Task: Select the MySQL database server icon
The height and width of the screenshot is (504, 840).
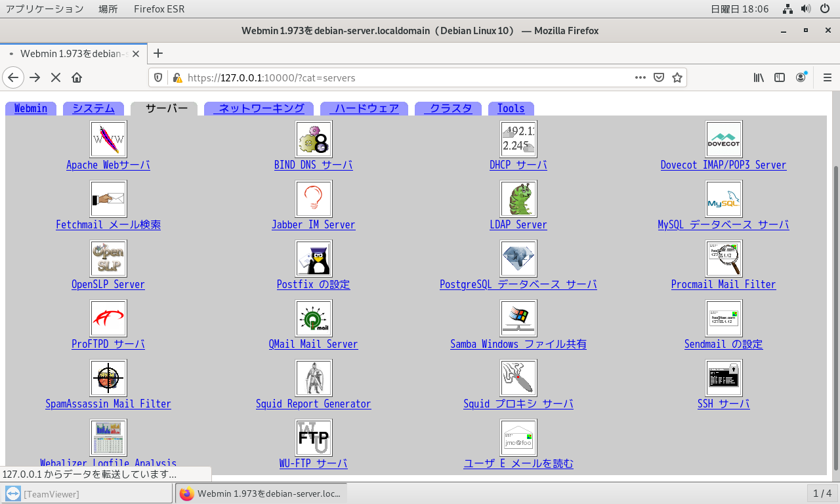Action: coord(723,199)
